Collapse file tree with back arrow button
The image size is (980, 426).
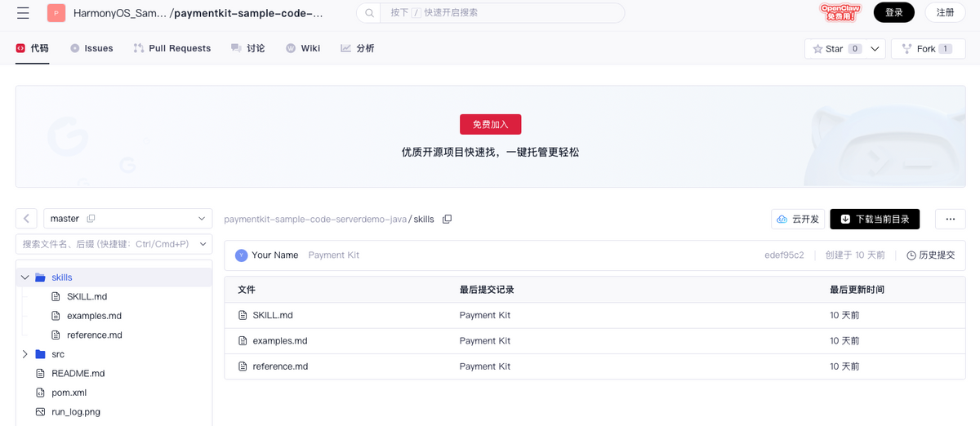pos(26,219)
